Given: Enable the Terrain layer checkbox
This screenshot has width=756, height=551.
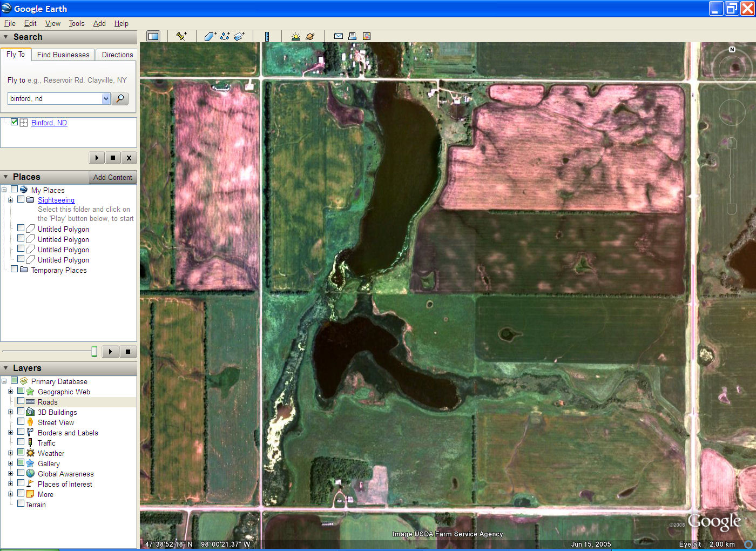Looking at the screenshot, I should coord(21,504).
